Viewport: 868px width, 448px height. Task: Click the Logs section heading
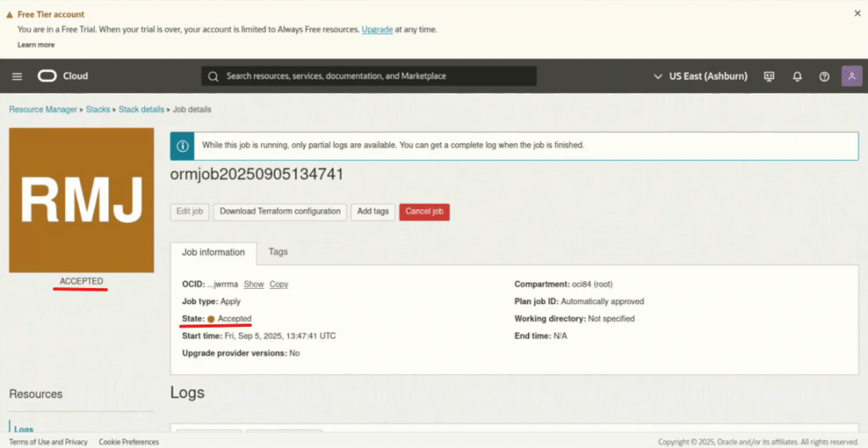[x=187, y=393]
